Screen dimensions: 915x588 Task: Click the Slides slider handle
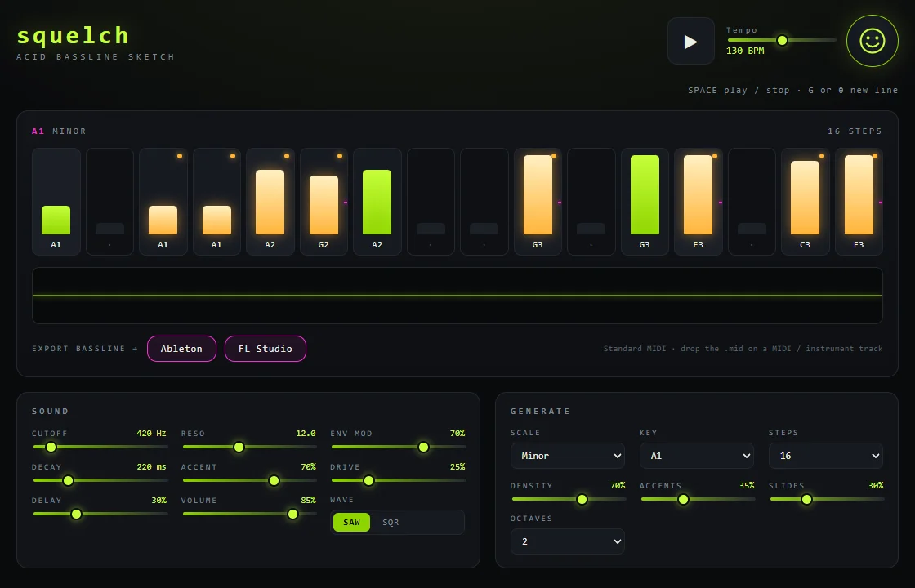pos(806,499)
